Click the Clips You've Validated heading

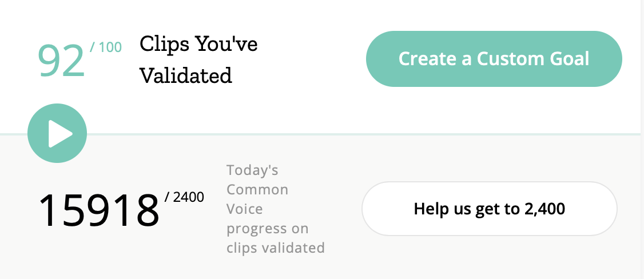coord(198,59)
